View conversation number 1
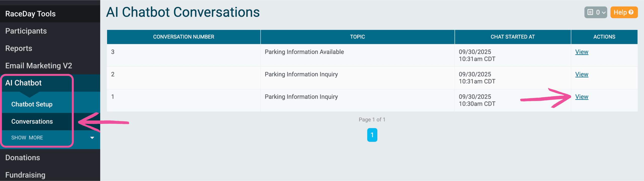 tap(582, 97)
